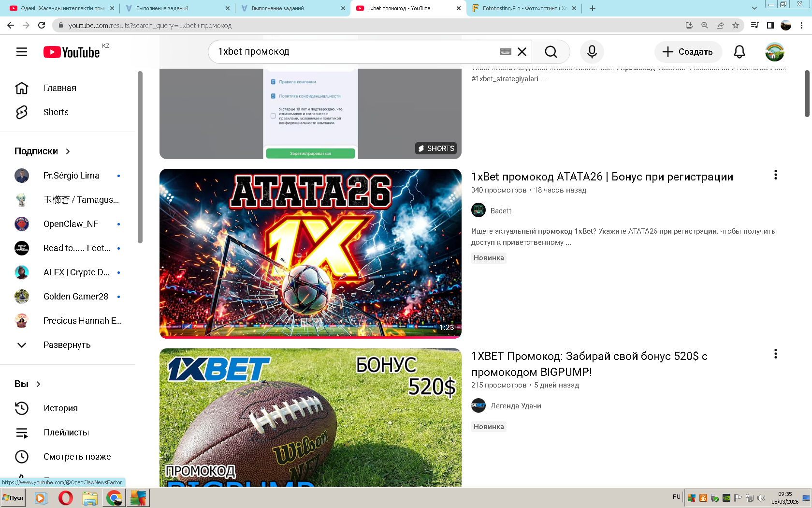Start voice search with the microphone icon
The image size is (812, 508).
592,52
